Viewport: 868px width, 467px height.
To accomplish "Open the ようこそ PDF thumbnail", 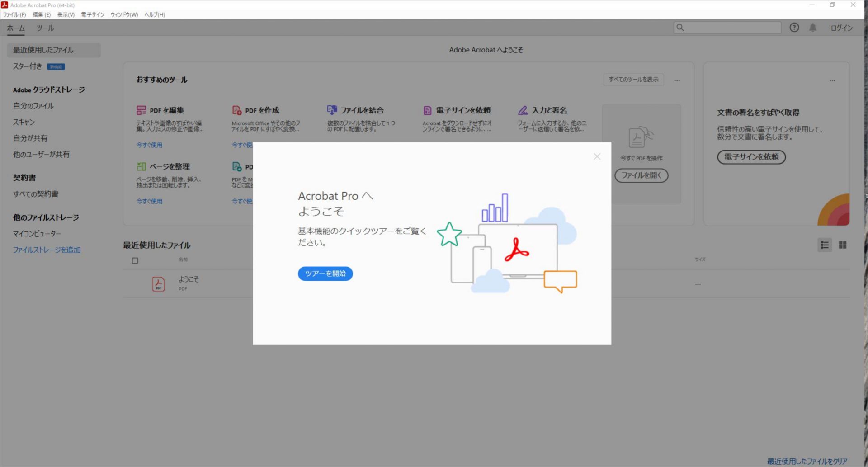I will [x=159, y=283].
